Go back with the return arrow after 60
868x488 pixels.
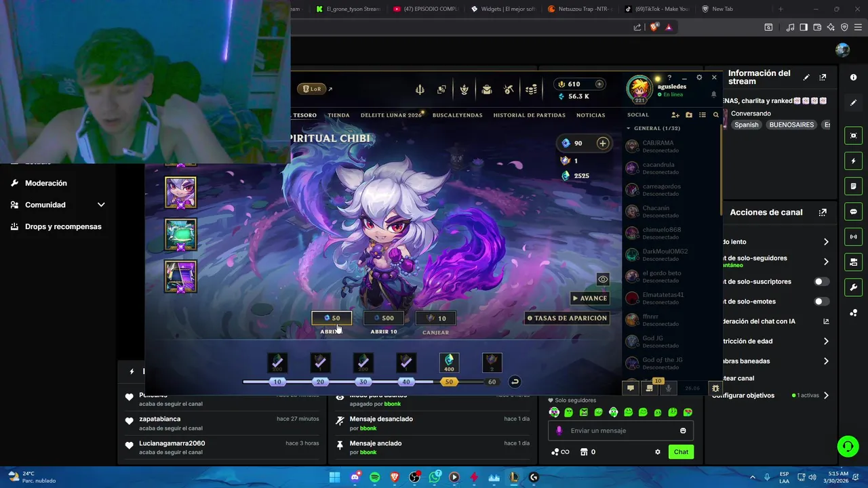(x=515, y=382)
